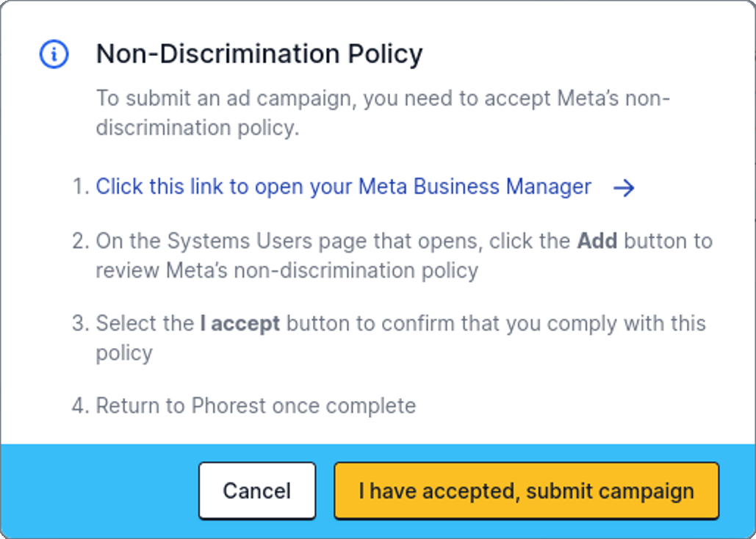Click the bold 'I accept' text in step three

[240, 324]
